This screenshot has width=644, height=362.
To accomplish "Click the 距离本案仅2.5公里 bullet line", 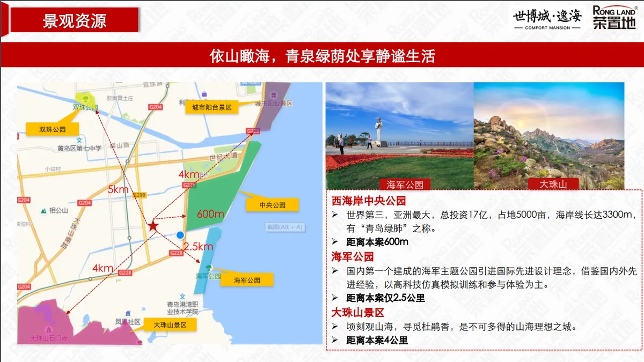I will click(x=385, y=298).
